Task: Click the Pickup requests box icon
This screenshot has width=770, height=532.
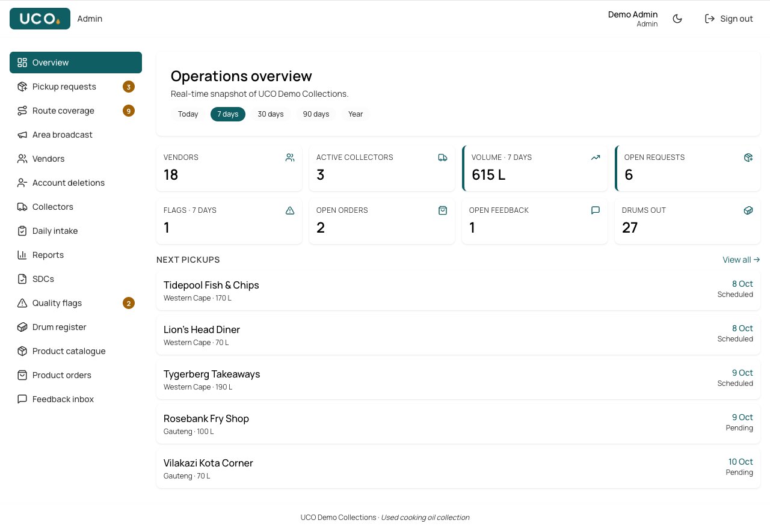Action: point(22,87)
